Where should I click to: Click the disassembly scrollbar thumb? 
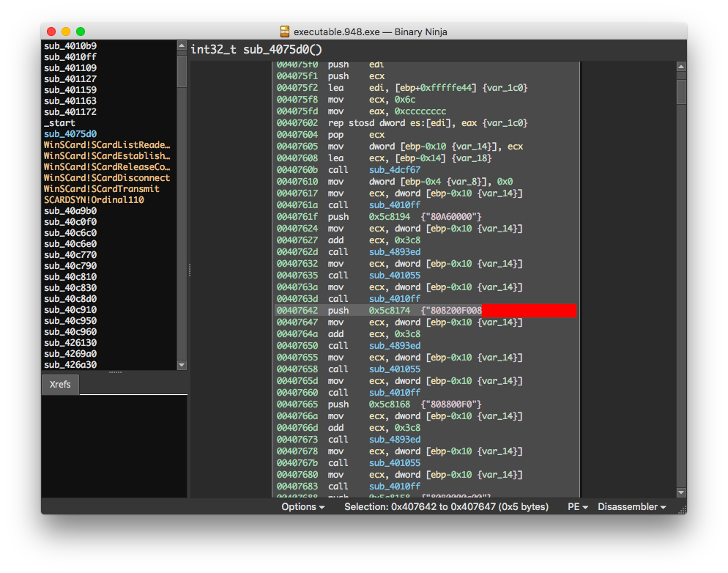[681, 92]
